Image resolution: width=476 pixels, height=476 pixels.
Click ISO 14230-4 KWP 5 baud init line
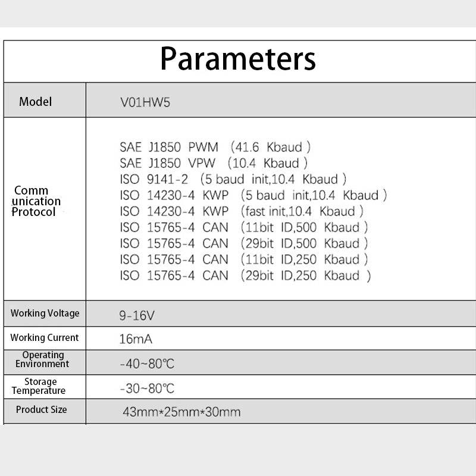coord(253,195)
